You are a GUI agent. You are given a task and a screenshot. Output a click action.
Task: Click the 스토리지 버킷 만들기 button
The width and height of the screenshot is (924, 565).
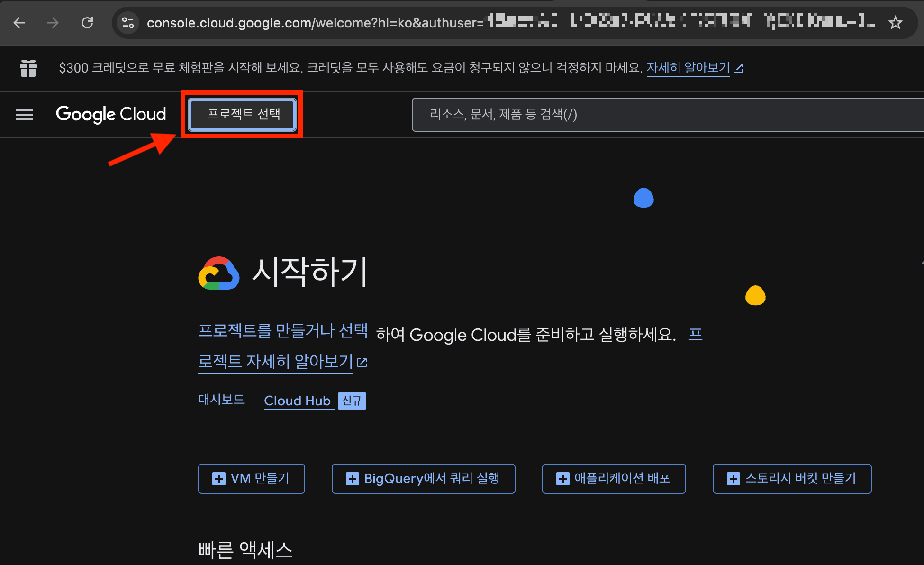pyautogui.click(x=792, y=479)
